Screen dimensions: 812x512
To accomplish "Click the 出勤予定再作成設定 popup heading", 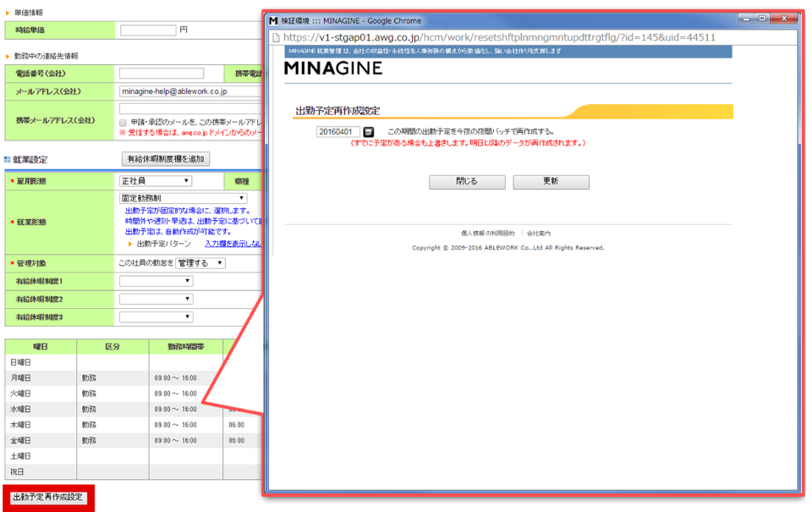I will coord(337,111).
